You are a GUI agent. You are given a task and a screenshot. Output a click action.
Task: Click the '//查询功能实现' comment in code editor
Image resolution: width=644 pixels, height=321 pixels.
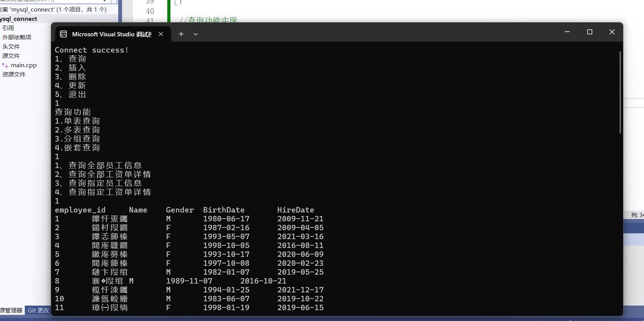point(208,20)
